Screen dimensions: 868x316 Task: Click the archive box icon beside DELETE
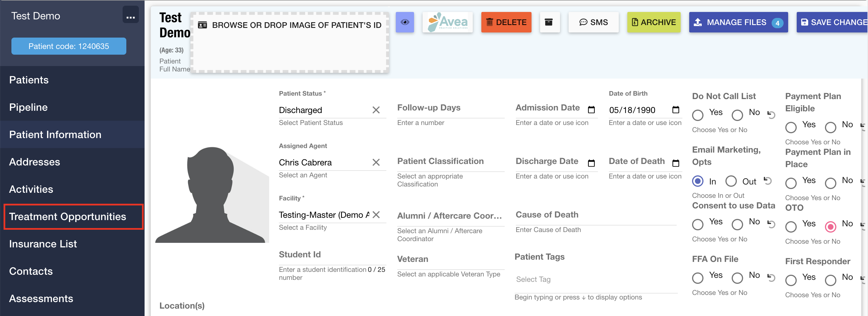[549, 22]
